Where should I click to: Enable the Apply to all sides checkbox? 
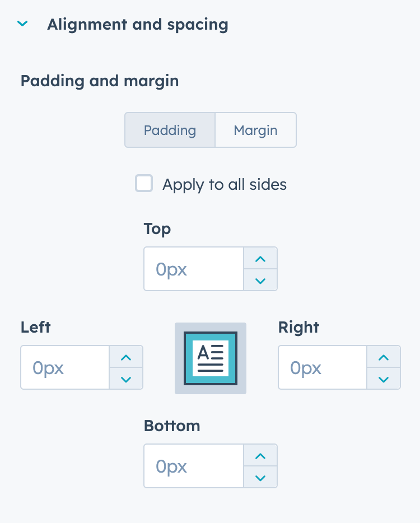[144, 183]
